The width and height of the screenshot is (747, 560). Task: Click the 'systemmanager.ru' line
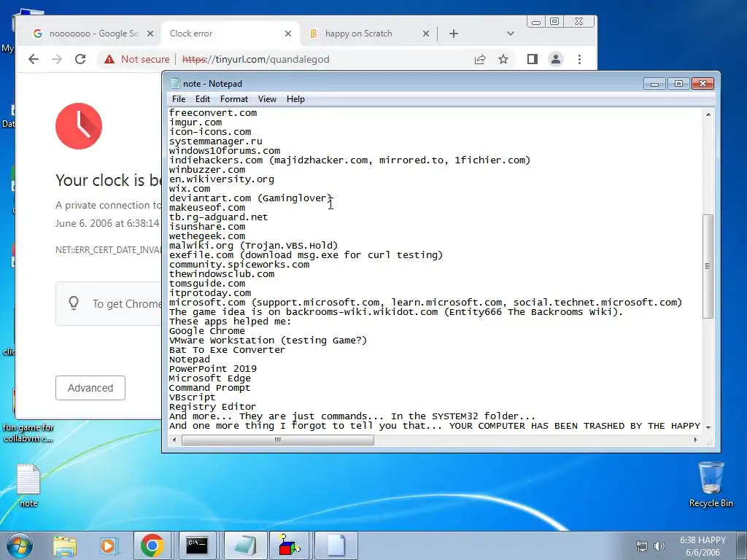tap(216, 141)
